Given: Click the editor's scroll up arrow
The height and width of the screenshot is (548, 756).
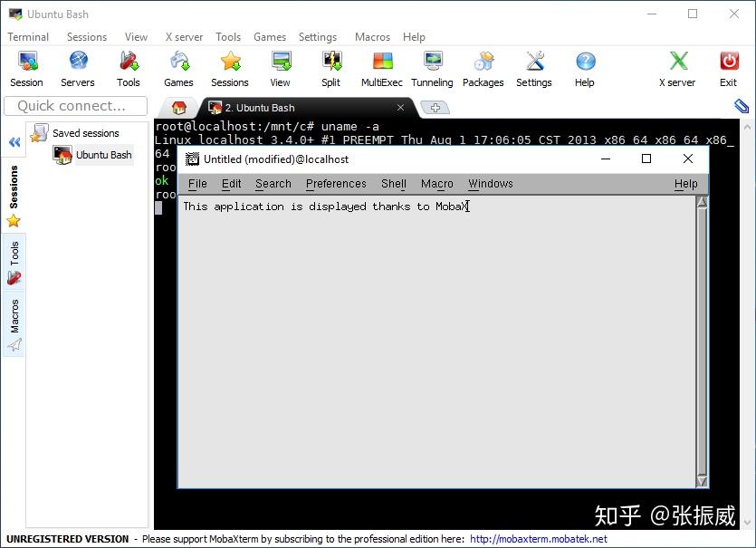Looking at the screenshot, I should tap(702, 202).
